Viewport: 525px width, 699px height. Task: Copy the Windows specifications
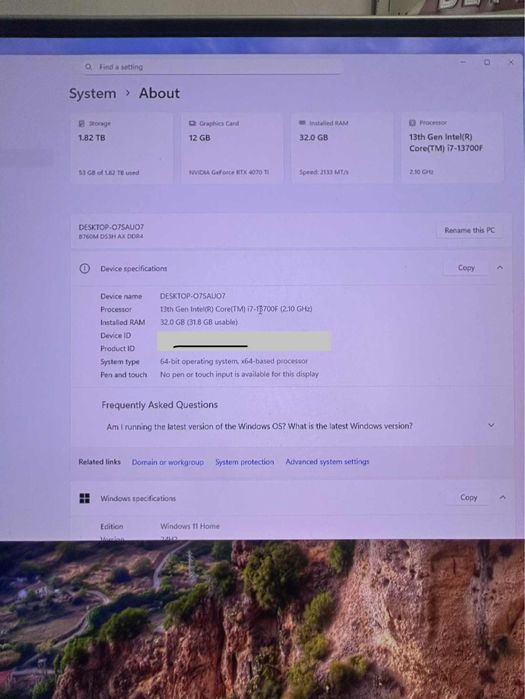point(468,497)
